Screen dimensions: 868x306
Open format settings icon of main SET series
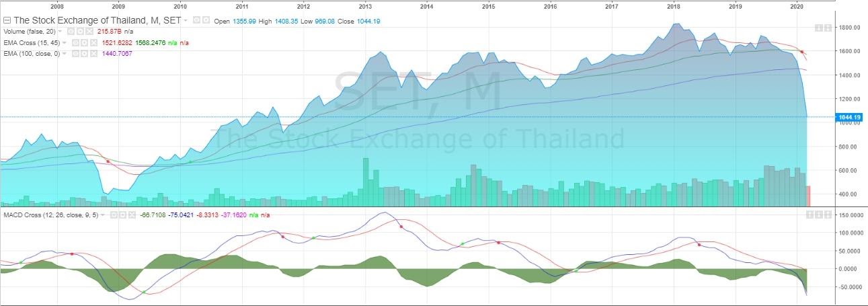(x=206, y=20)
